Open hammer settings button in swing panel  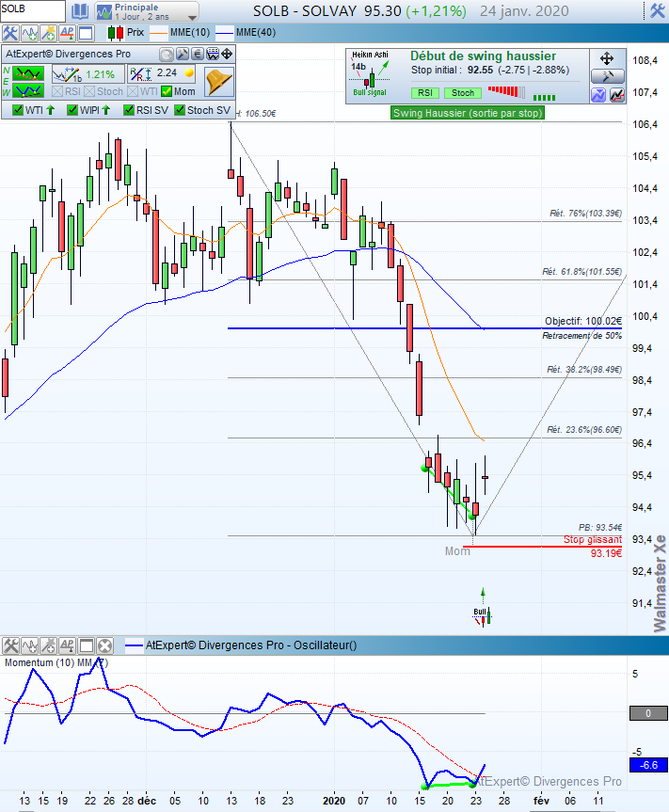coord(608,76)
